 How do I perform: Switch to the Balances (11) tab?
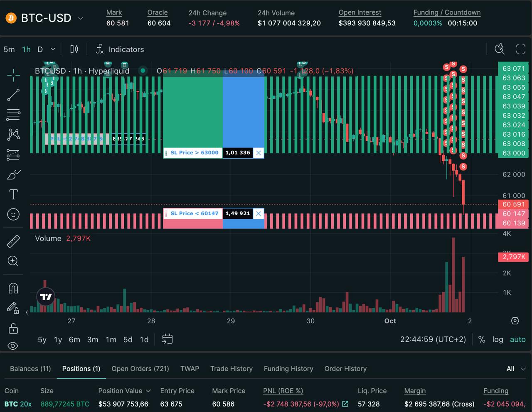pos(30,369)
